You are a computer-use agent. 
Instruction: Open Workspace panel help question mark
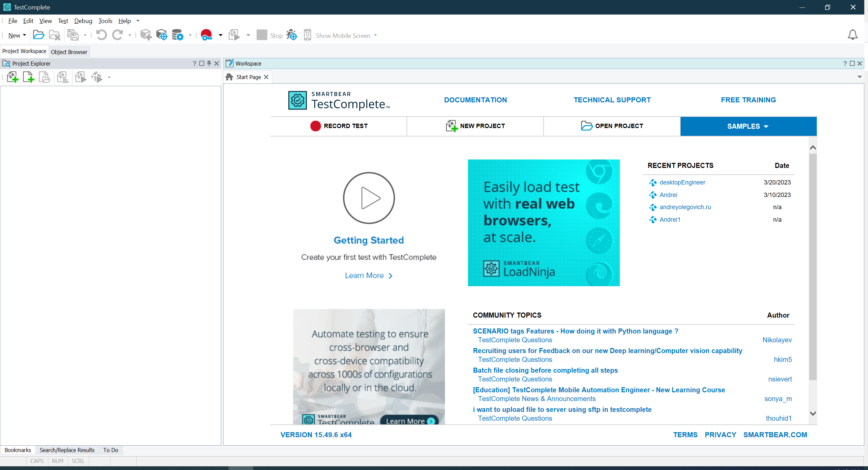click(x=845, y=64)
